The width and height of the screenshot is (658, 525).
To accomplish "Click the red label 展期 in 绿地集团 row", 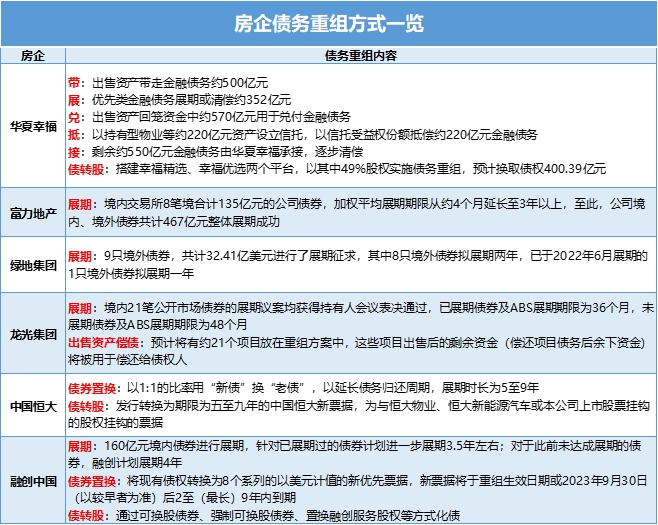I will tap(80, 255).
